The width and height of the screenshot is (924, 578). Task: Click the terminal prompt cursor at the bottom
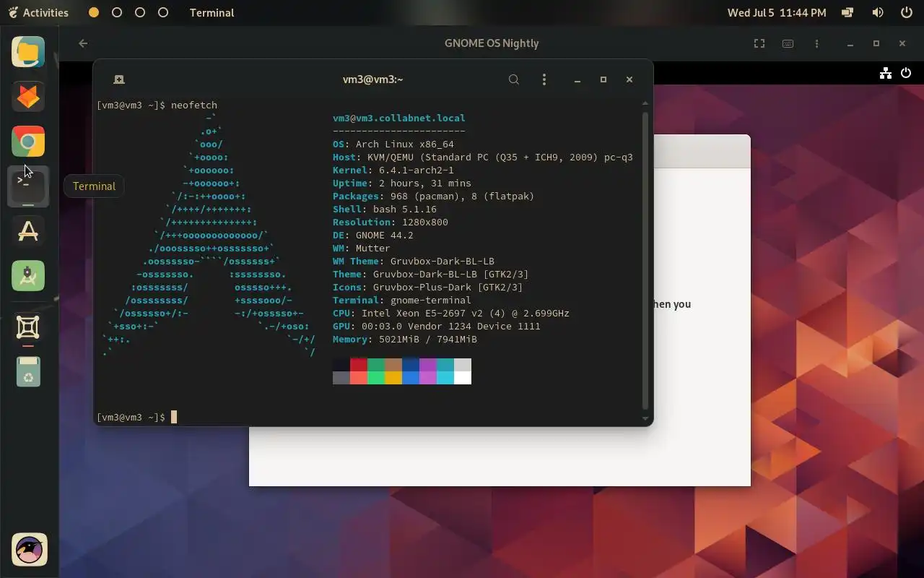174,417
